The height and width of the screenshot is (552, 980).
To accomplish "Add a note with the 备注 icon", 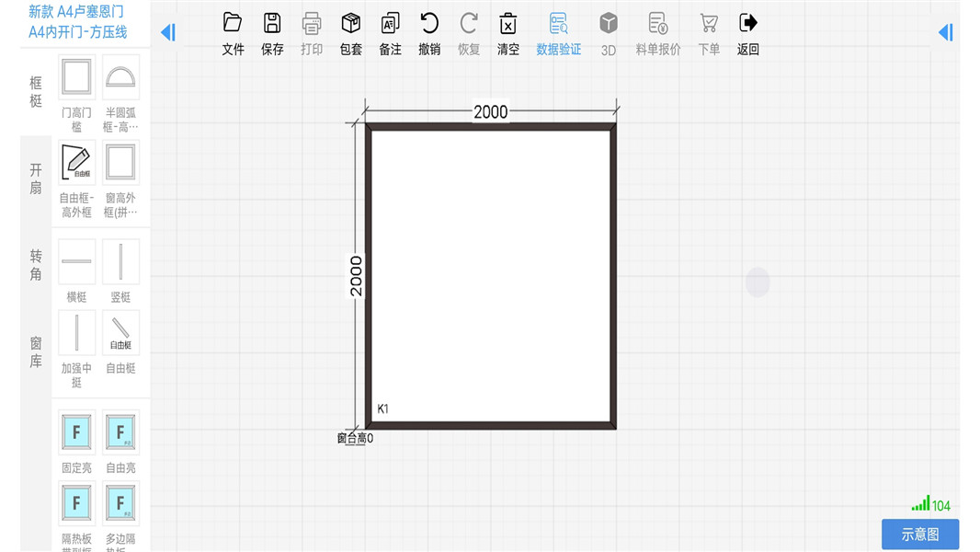I will point(390,24).
